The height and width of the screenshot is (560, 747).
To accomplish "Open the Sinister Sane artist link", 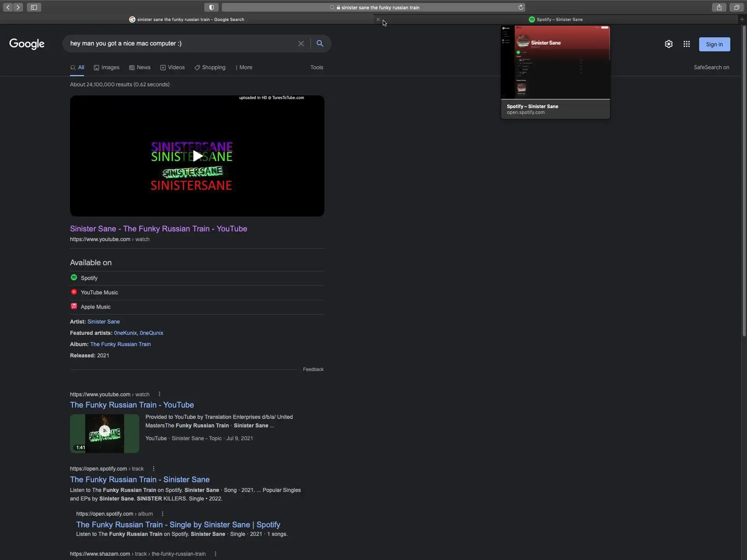I will click(x=103, y=322).
